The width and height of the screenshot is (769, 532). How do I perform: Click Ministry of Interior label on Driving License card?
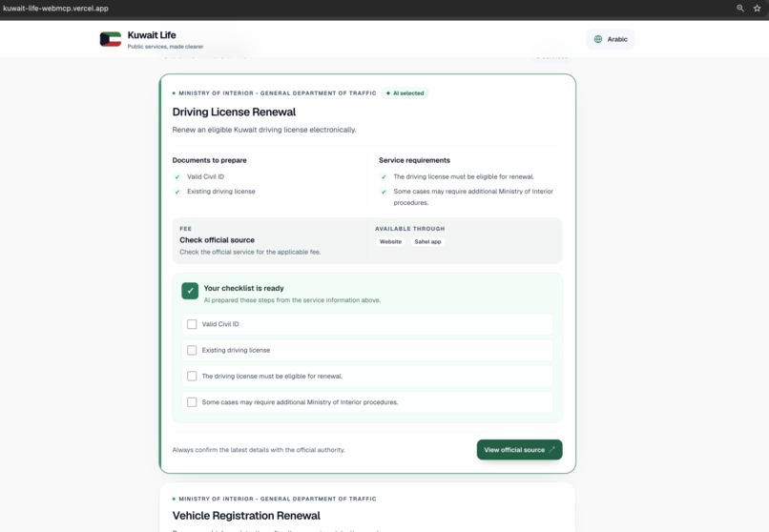tap(278, 93)
